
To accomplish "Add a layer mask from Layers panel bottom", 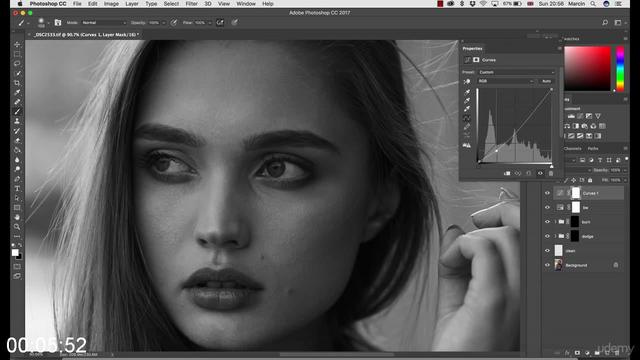I will [x=577, y=353].
